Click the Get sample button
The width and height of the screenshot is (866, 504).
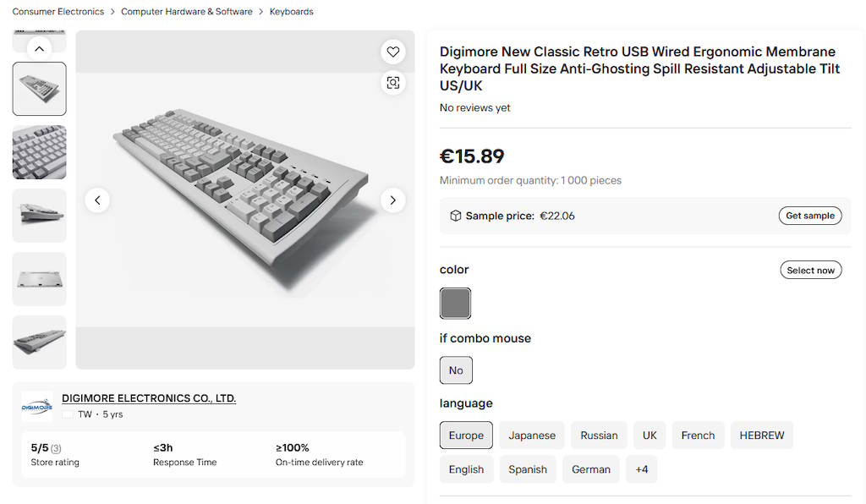point(809,216)
